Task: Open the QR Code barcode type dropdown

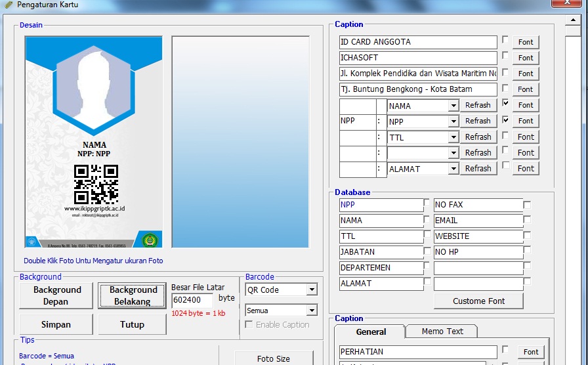Action: [x=312, y=290]
